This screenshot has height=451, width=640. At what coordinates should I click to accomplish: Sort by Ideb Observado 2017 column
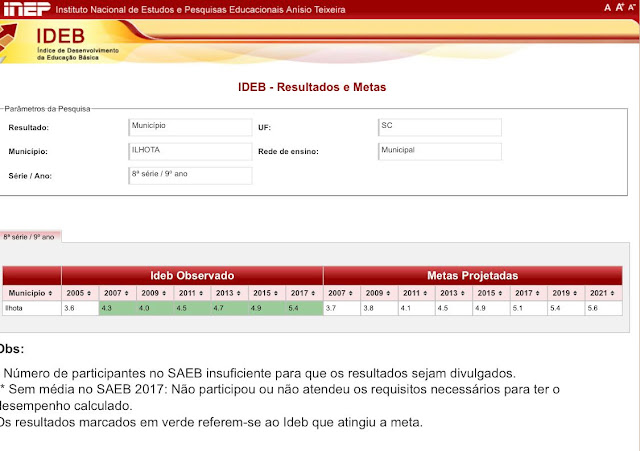point(304,293)
